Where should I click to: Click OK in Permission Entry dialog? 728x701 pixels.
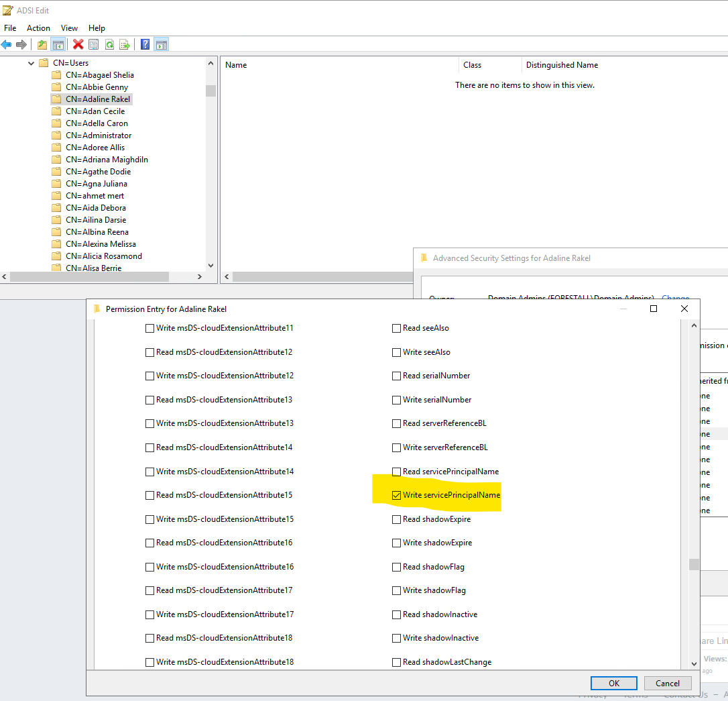(613, 683)
